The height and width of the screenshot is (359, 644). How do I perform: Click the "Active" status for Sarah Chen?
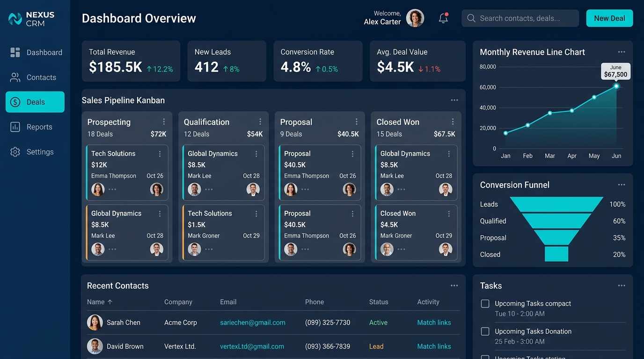tap(378, 323)
